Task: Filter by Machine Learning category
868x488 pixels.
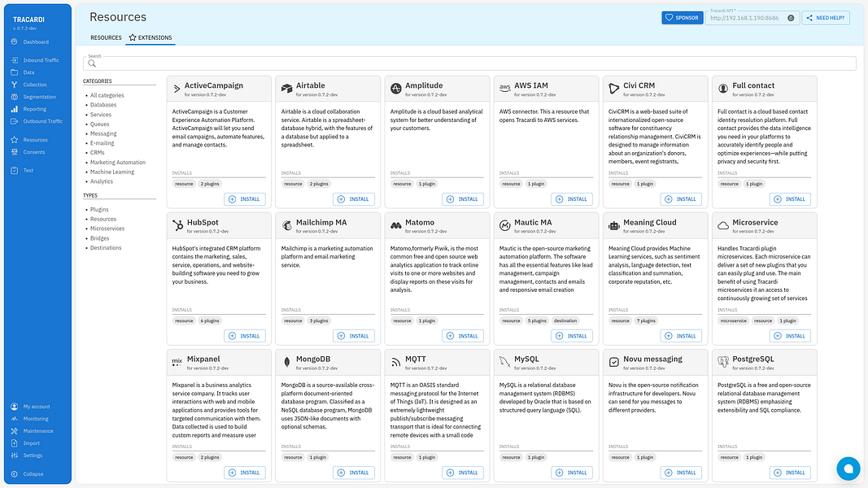Action: [x=112, y=172]
